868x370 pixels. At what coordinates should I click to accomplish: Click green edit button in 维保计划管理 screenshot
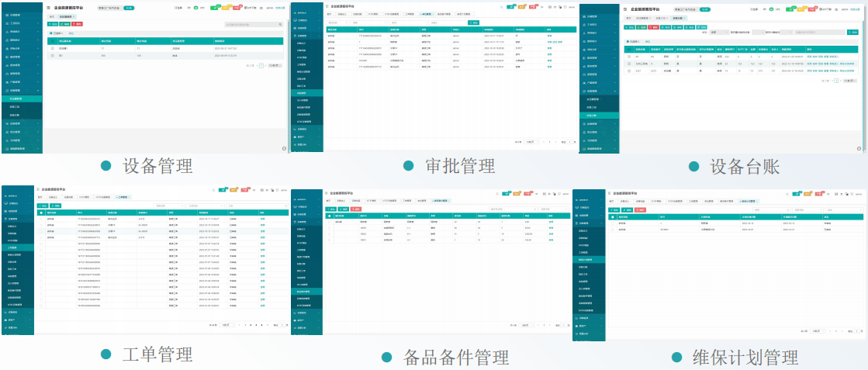point(628,210)
